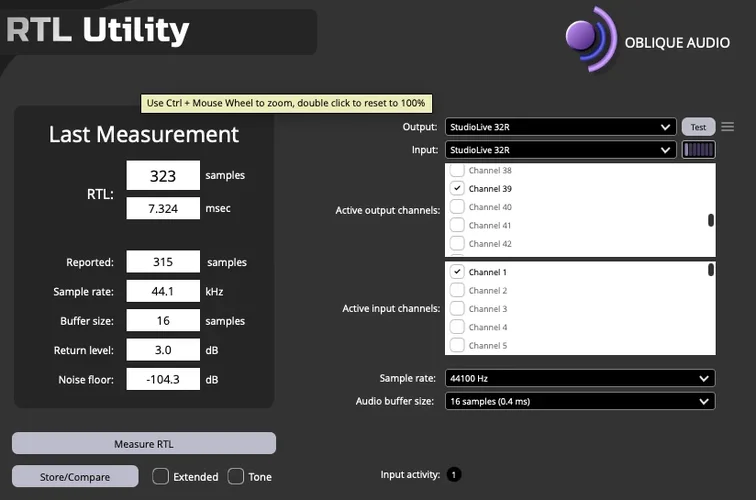Click the RTL msec value 7.324
Image resolution: width=756 pixels, height=500 pixels.
(163, 208)
